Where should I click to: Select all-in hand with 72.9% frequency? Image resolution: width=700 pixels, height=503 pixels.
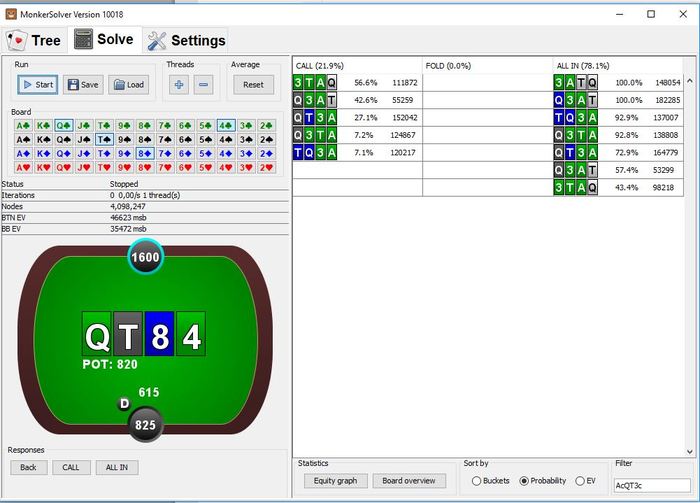pos(618,153)
